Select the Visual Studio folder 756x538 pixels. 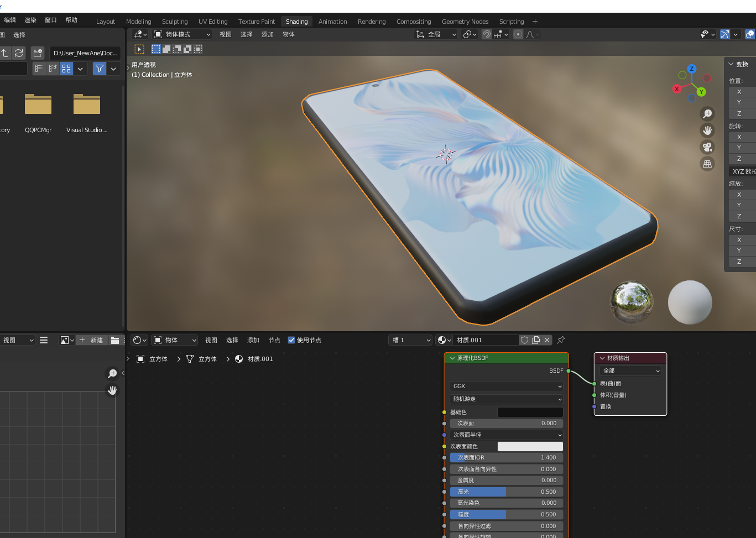87,113
